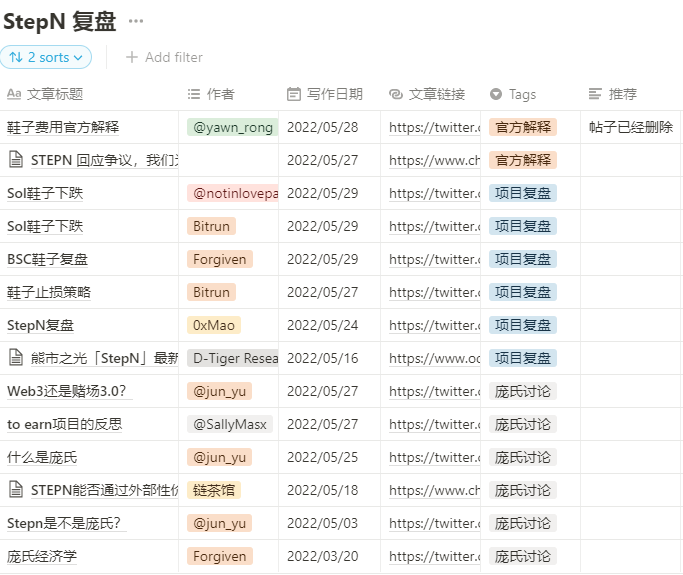Click the date 2022/05/25
683x575 pixels.
click(x=322, y=457)
